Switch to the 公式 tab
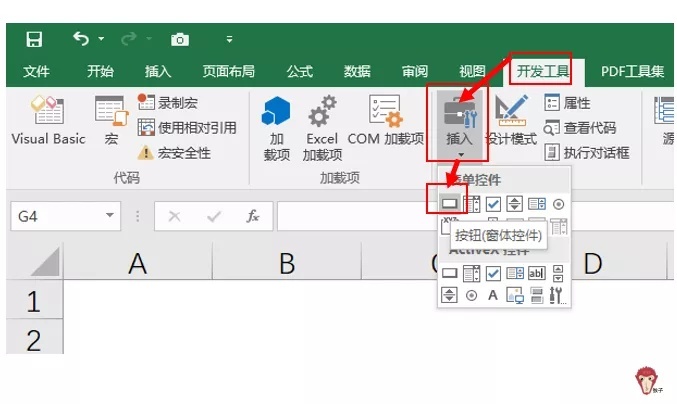Image resolution: width=677 pixels, height=404 pixels. (x=300, y=71)
